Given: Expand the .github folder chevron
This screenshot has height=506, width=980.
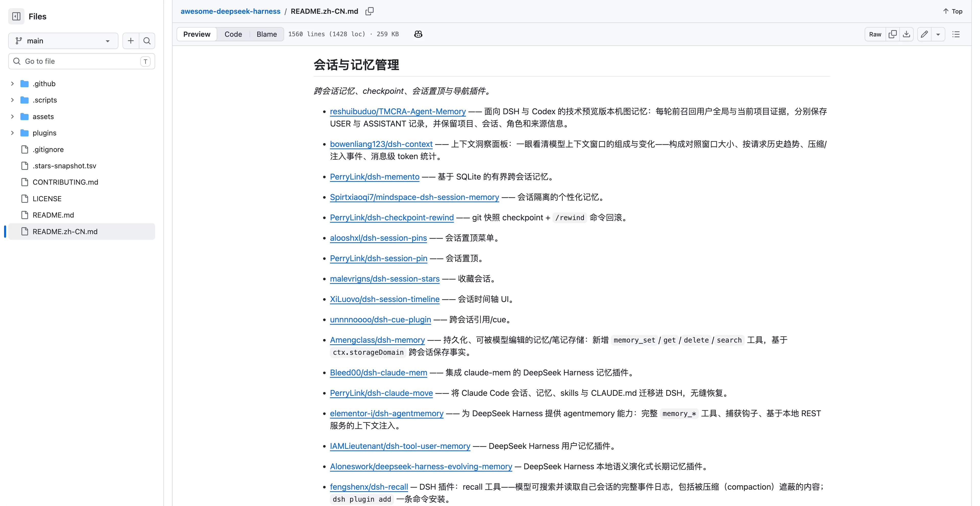Looking at the screenshot, I should coord(12,84).
